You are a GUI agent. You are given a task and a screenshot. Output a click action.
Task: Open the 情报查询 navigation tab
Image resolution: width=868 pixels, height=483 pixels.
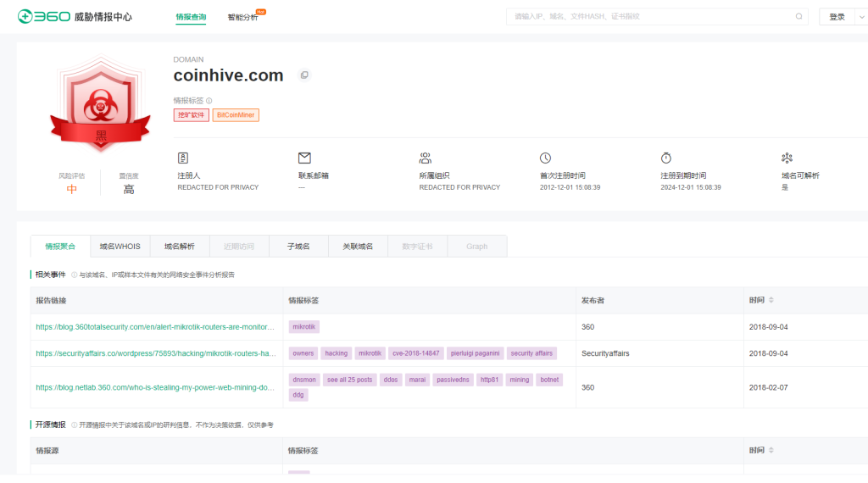tap(191, 17)
